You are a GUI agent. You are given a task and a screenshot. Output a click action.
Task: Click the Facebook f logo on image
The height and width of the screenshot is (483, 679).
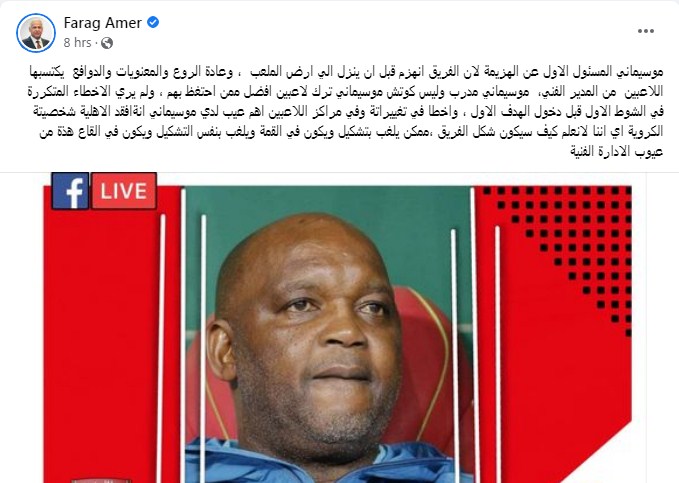[70, 191]
